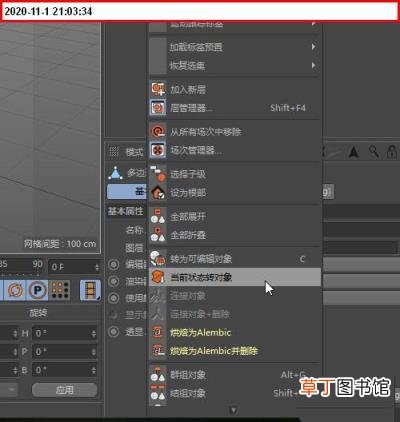Click the 全部展开 unfold all icon
This screenshot has height=422, width=400.
point(158,216)
